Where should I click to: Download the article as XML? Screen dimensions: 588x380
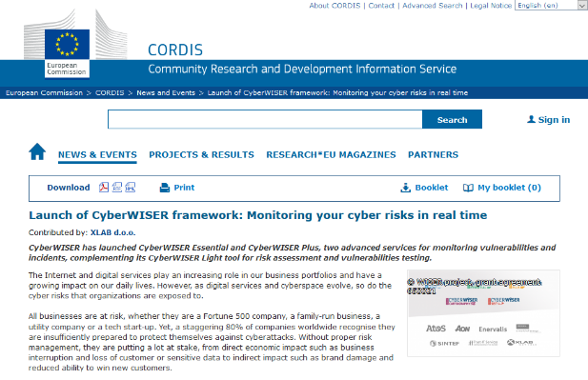131,187
